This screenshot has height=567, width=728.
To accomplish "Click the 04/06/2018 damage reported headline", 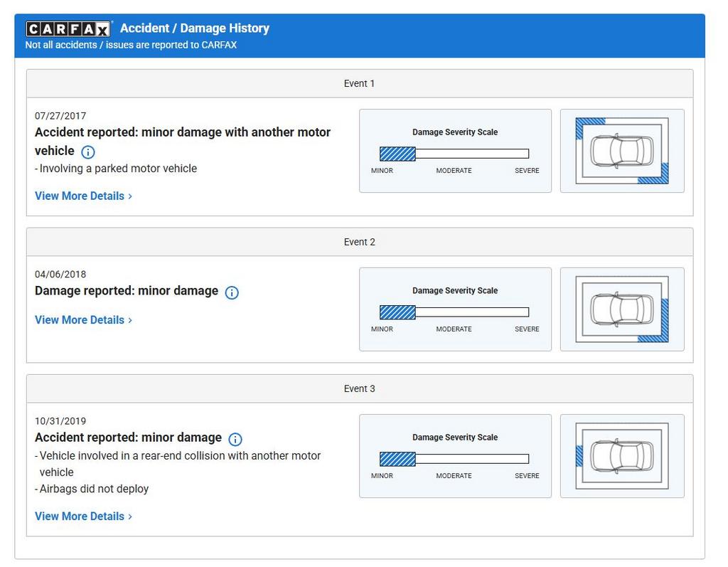I will pos(127,291).
